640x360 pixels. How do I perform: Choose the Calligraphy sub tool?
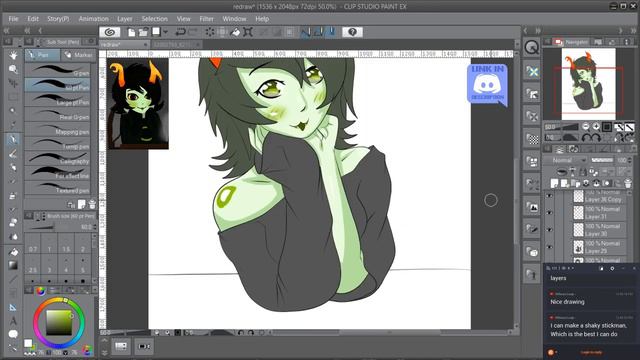tap(57, 158)
